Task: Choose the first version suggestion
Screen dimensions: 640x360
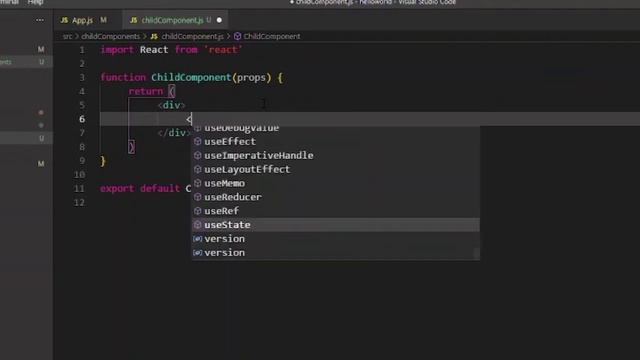Action: 336,239
